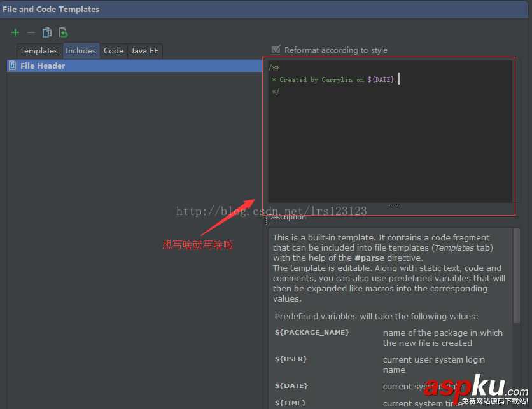532x409 pixels.
Task: Click the editor resize handle below the template
Action: (x=393, y=204)
